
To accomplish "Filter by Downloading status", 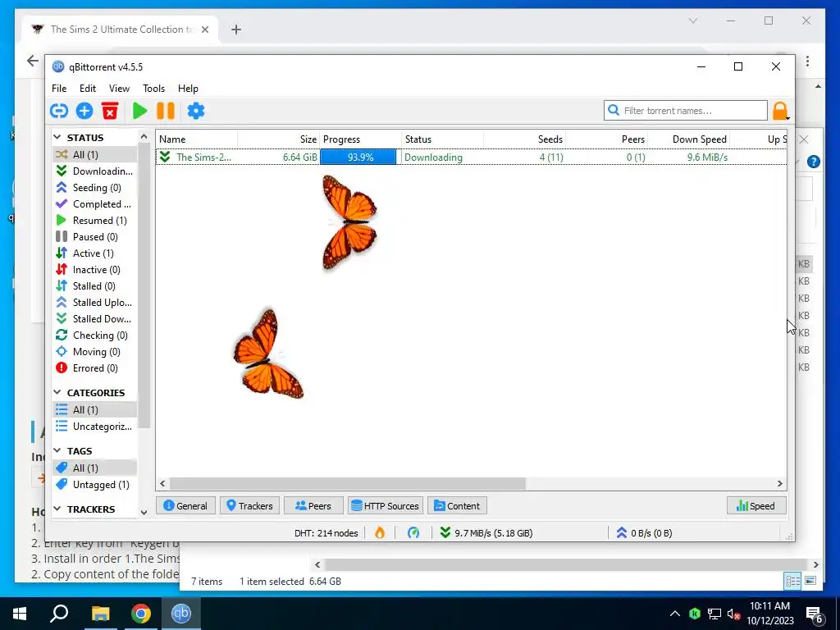I will click(x=94, y=171).
